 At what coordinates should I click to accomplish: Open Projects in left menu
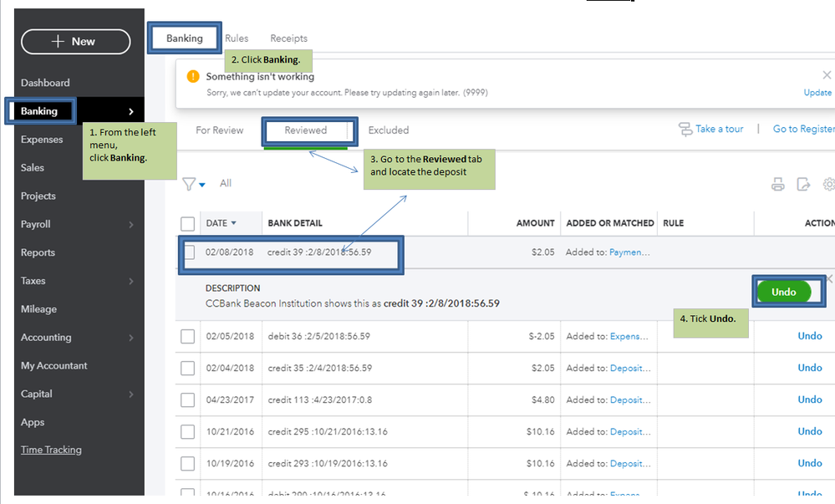(38, 196)
